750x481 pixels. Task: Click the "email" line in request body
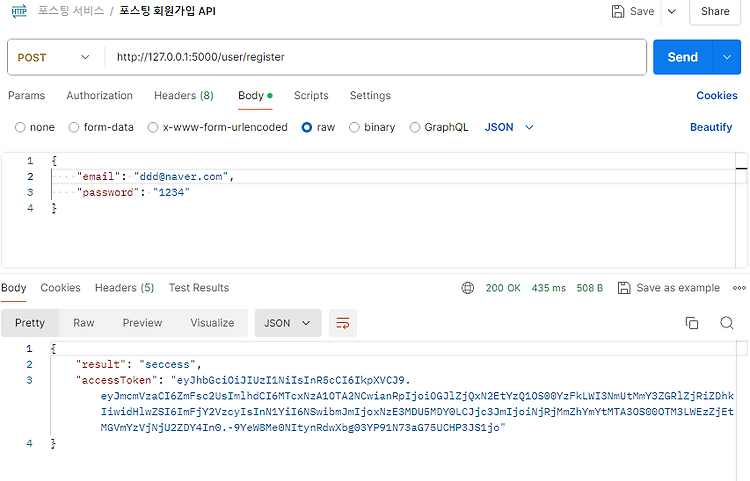[x=155, y=176]
